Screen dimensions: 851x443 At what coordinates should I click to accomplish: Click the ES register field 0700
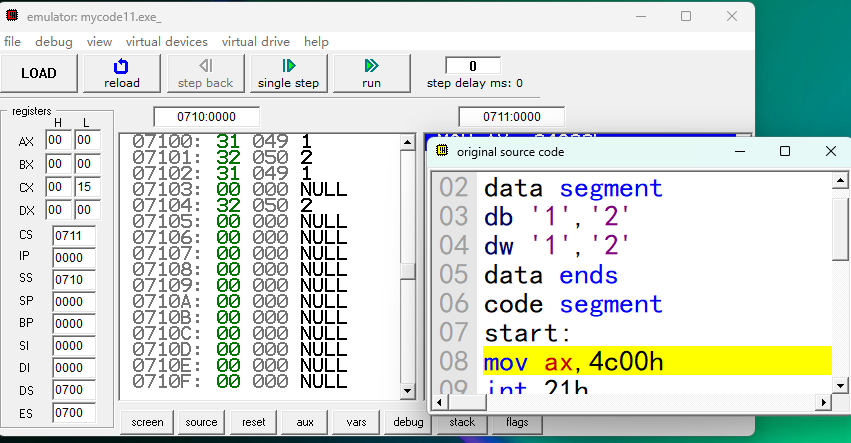pos(74,413)
